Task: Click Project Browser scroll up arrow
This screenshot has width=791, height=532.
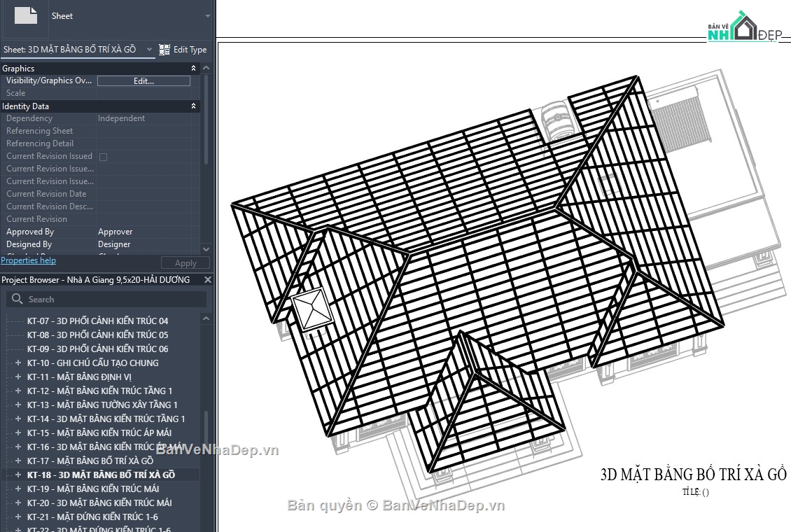Action: tap(206, 318)
